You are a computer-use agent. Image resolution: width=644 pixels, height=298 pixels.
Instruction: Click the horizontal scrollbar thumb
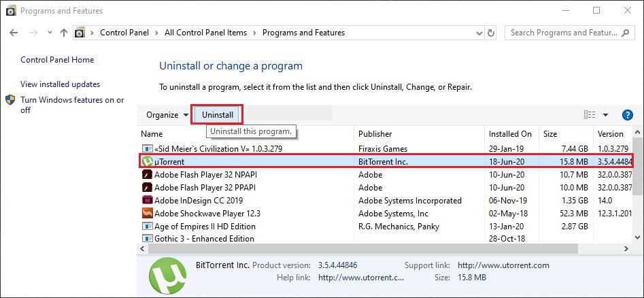click(362, 249)
